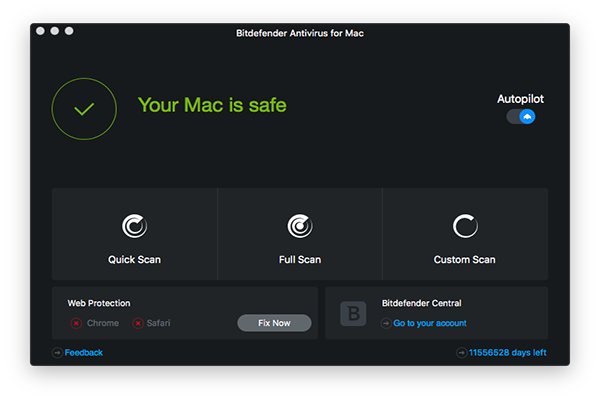The image size is (600, 400).
Task: Click the Quick Scan radar icon
Action: click(x=134, y=226)
